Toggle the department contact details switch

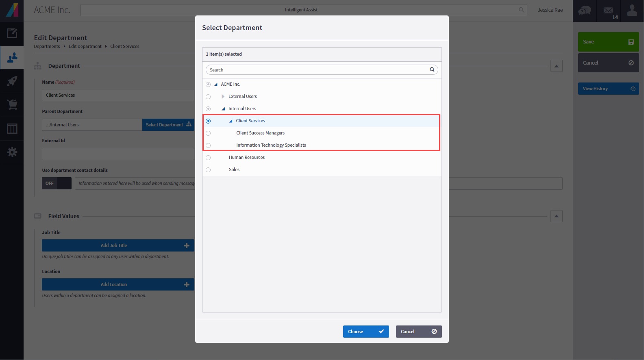click(57, 183)
